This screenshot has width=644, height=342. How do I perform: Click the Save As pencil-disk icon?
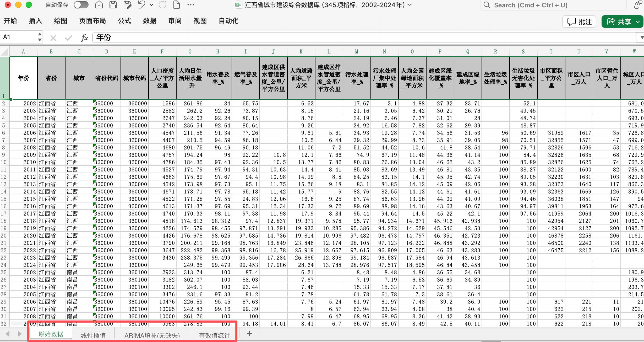127,5
